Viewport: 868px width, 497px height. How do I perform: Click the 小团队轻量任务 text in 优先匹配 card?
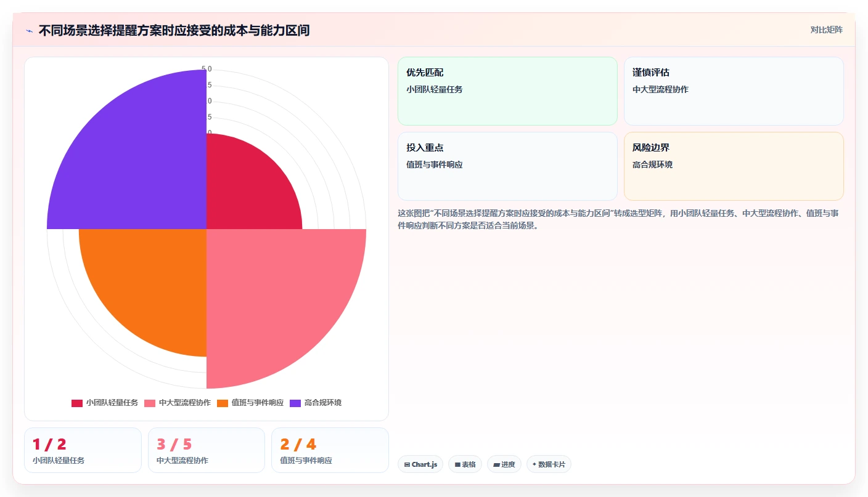point(434,89)
